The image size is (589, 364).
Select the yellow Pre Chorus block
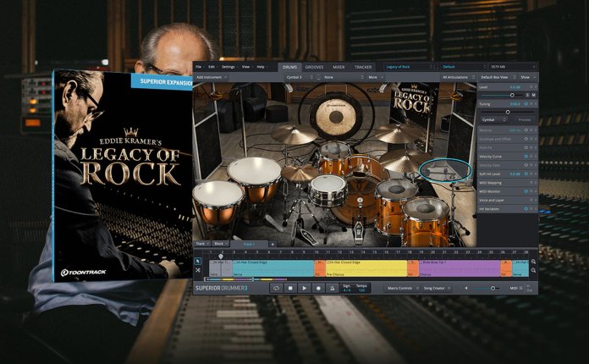[x=366, y=268]
